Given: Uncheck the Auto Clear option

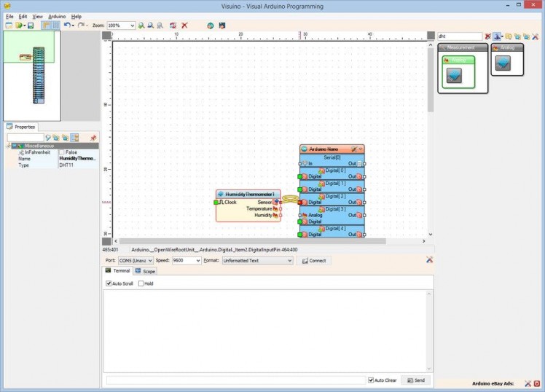Looking at the screenshot, I should (x=371, y=380).
